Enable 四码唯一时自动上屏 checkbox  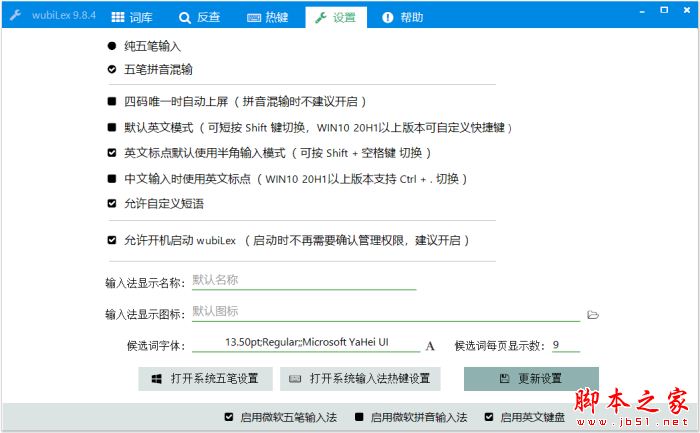click(112, 102)
